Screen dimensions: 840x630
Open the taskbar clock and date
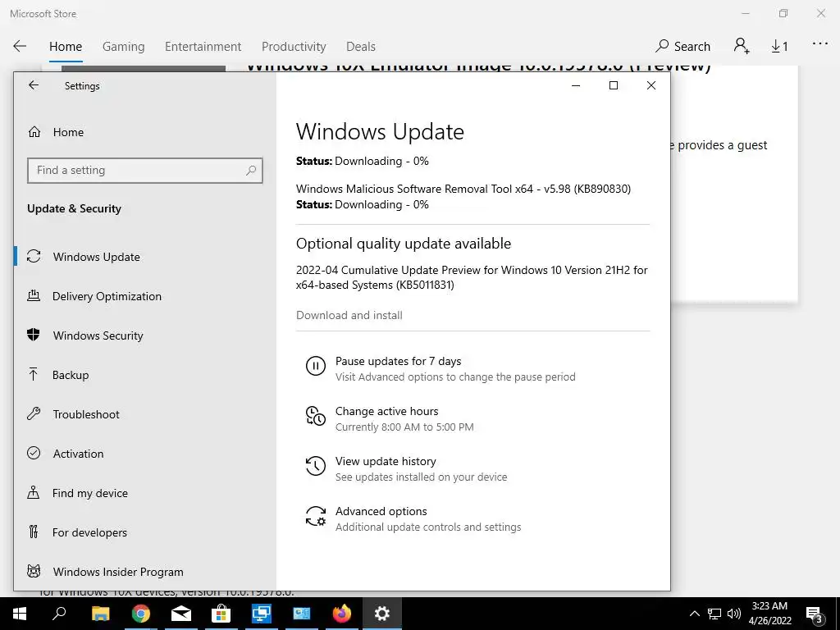[769, 614]
